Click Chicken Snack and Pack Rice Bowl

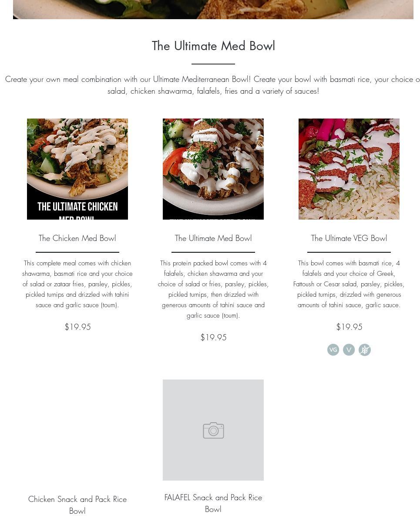click(x=77, y=505)
